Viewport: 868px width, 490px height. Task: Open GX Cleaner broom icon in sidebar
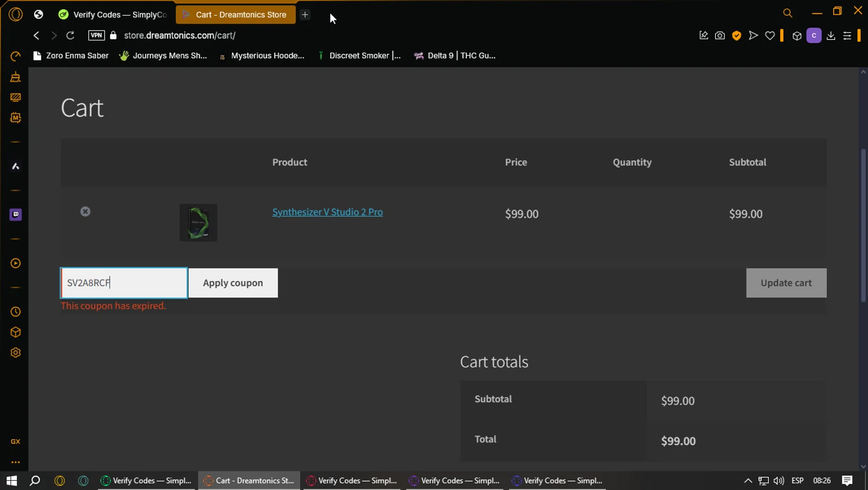(x=16, y=77)
